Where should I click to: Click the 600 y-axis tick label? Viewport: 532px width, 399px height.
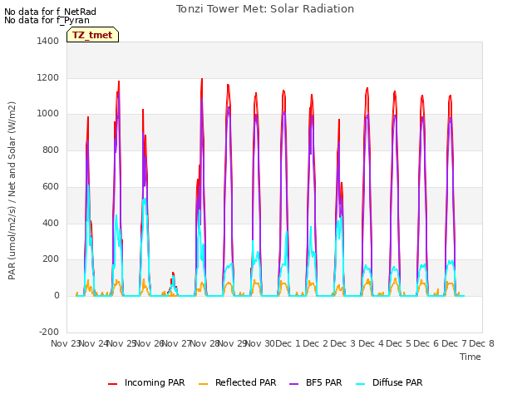pos(51,186)
